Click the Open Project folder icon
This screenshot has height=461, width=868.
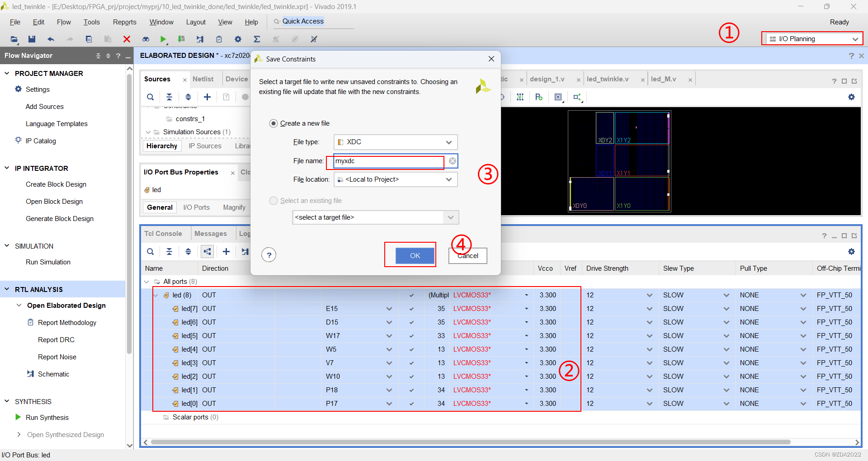(x=14, y=39)
